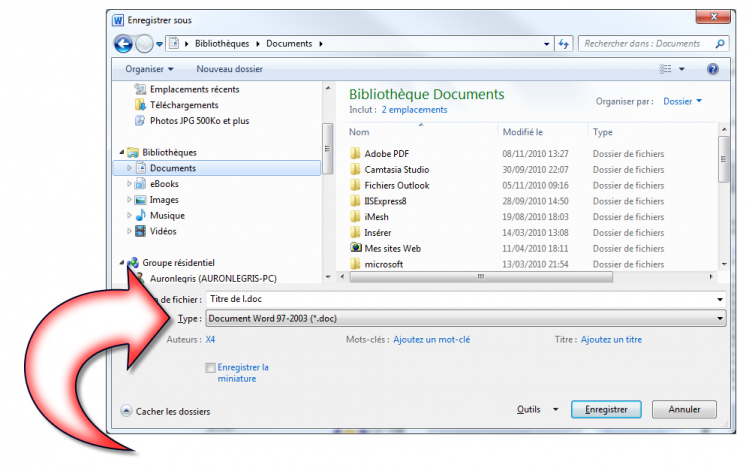Select the Mes sites Web icon
Screen dimensions: 749x474
point(356,248)
